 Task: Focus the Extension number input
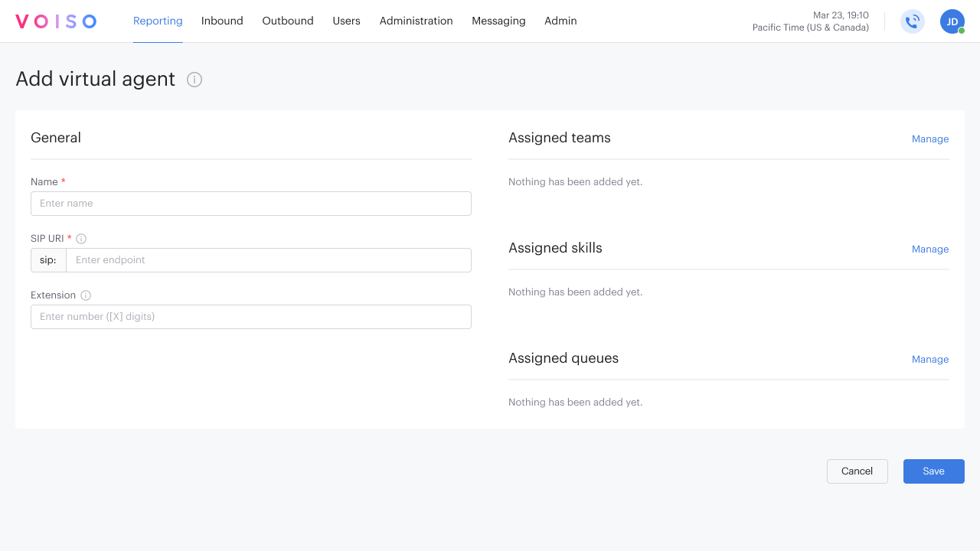(x=251, y=317)
